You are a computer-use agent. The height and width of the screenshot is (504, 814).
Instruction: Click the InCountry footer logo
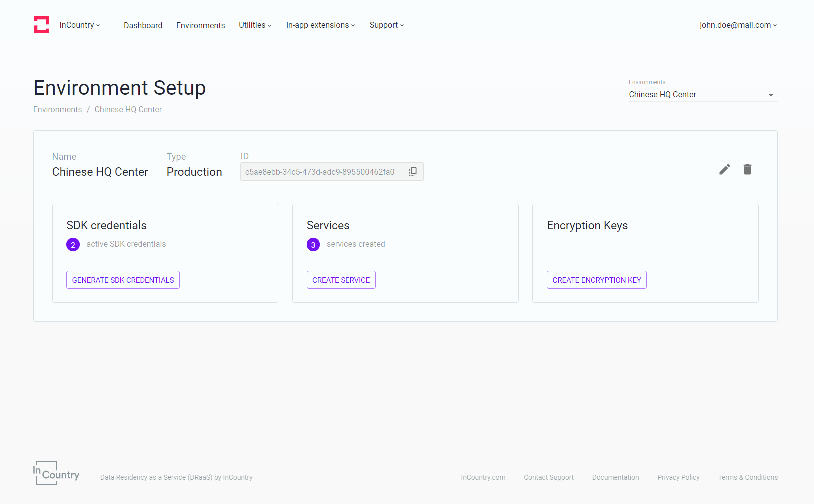56,473
